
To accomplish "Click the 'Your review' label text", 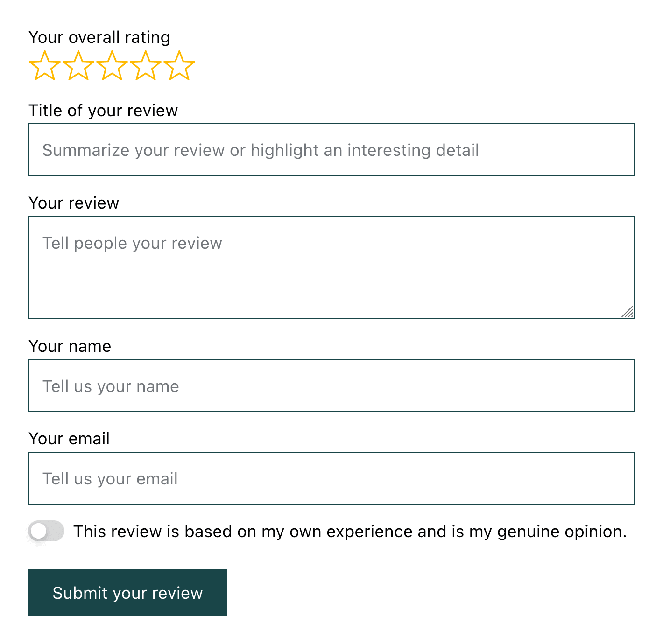I will click(x=74, y=203).
